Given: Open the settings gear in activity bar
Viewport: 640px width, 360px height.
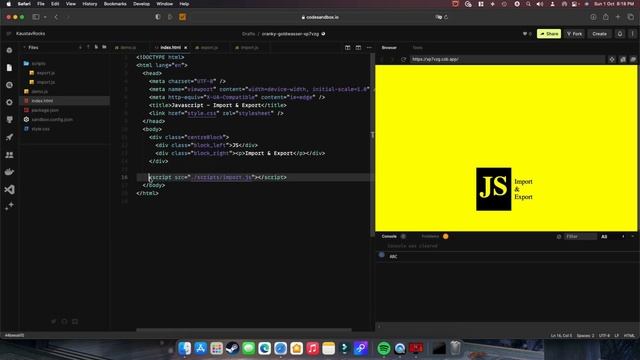Looking at the screenshot, I should (x=9, y=102).
